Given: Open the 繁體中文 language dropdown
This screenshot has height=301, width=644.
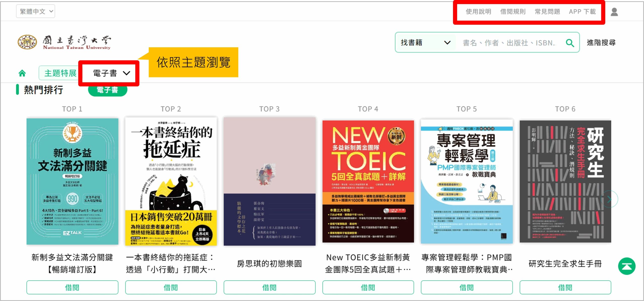Looking at the screenshot, I should click(35, 11).
